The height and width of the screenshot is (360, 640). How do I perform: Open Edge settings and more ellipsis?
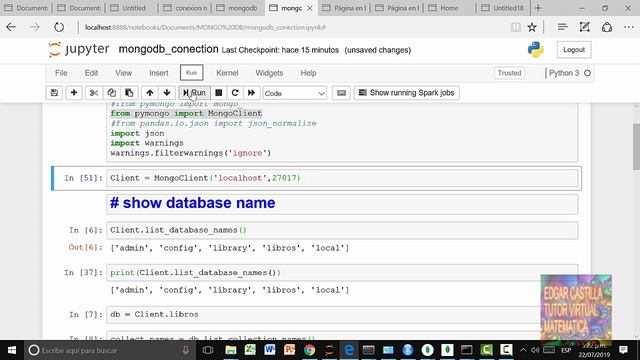click(x=629, y=27)
